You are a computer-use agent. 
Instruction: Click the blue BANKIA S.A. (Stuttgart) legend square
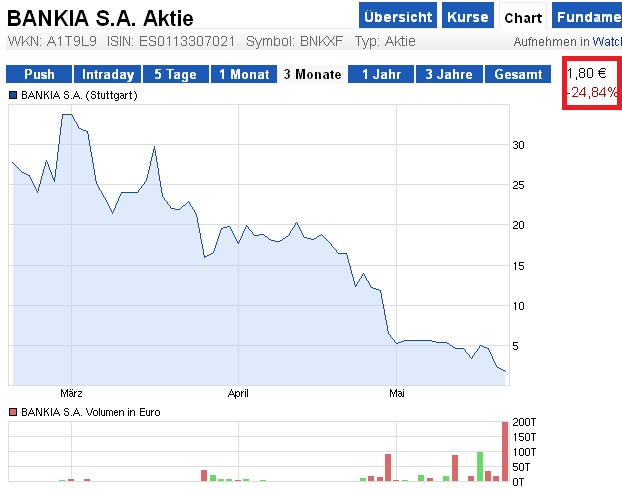pos(13,95)
